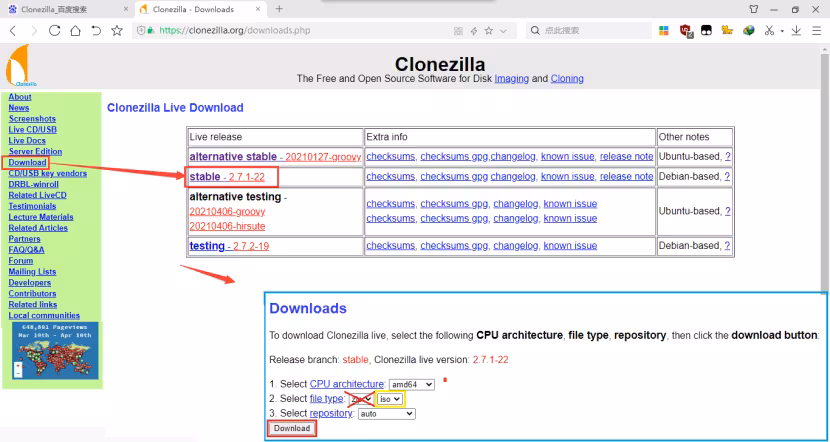
Task: Click the pageviews world map thumbnail
Action: click(55, 350)
